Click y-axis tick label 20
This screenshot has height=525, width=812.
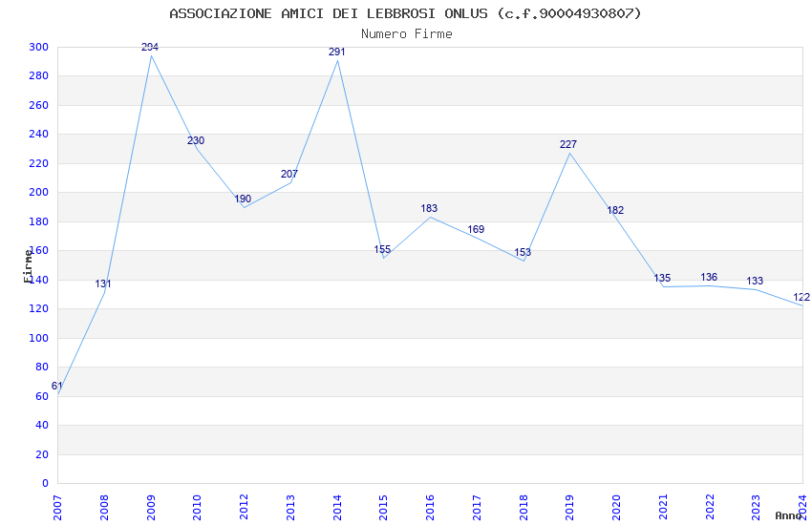(42, 454)
